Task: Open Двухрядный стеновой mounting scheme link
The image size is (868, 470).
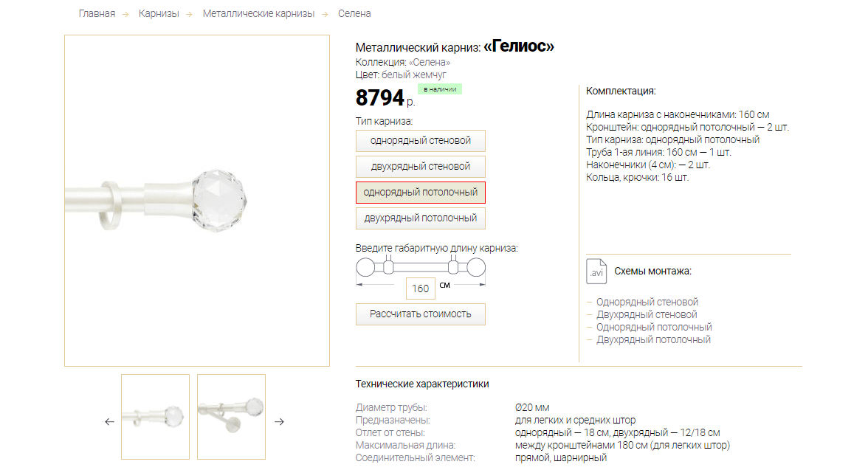Action: pos(647,314)
